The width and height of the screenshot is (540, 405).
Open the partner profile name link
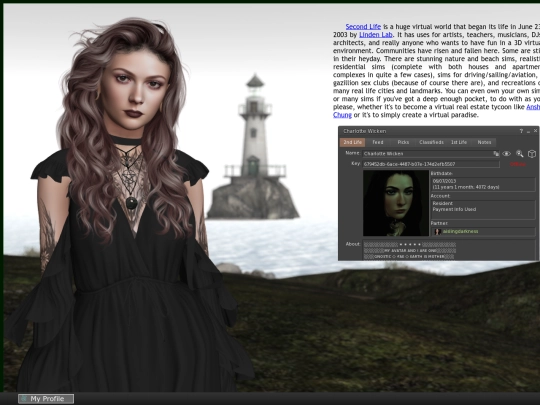tap(460, 232)
